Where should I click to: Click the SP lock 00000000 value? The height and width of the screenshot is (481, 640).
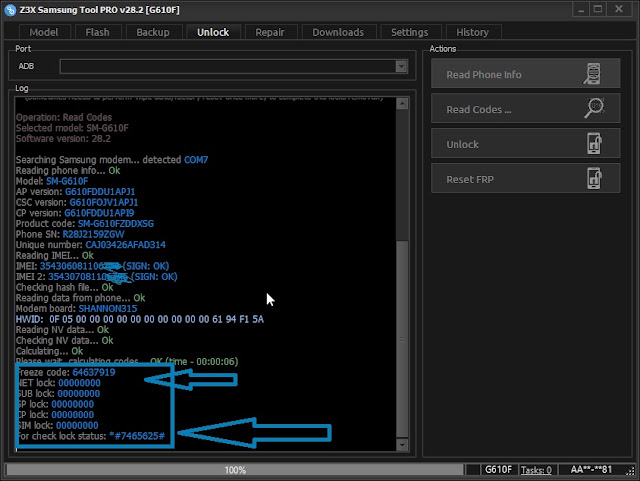(x=73, y=404)
